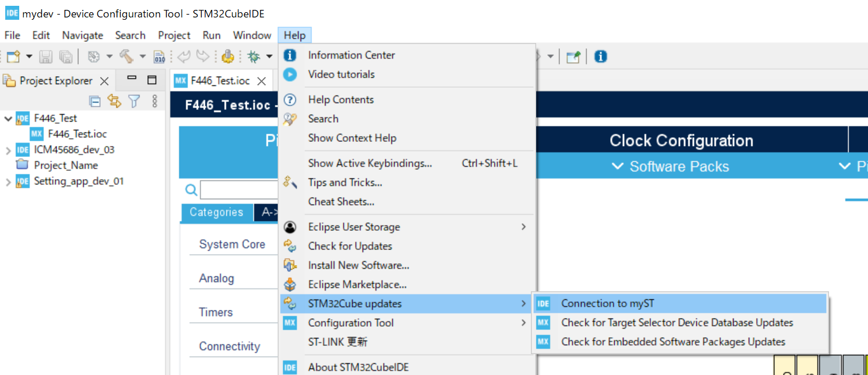This screenshot has height=375, width=868.
Task: Expand the Software Packs dropdown
Action: (x=671, y=167)
